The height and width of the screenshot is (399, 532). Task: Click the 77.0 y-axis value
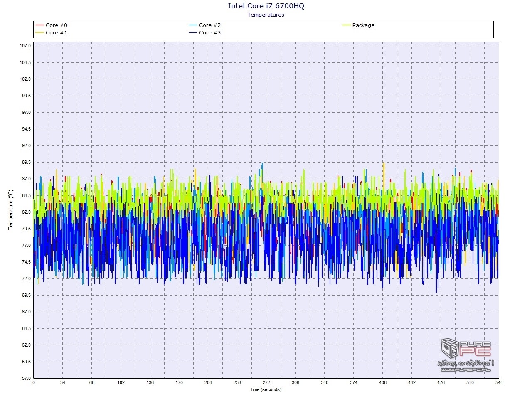pos(26,245)
